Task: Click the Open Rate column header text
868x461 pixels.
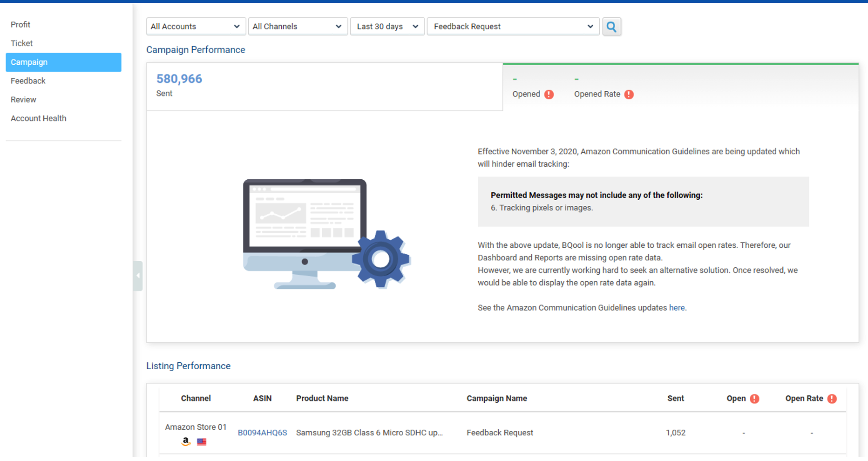Action: [804, 399]
